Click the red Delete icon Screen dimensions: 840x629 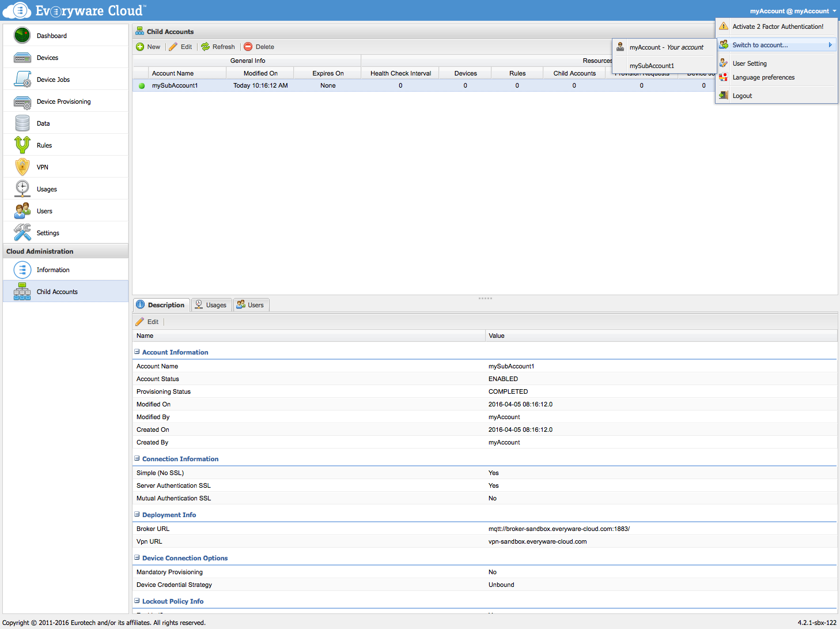coord(248,47)
